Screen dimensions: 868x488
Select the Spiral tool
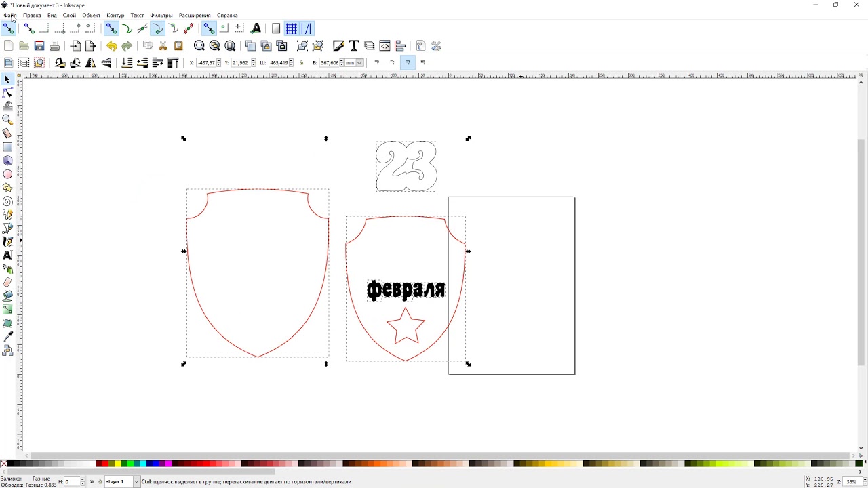(x=7, y=201)
